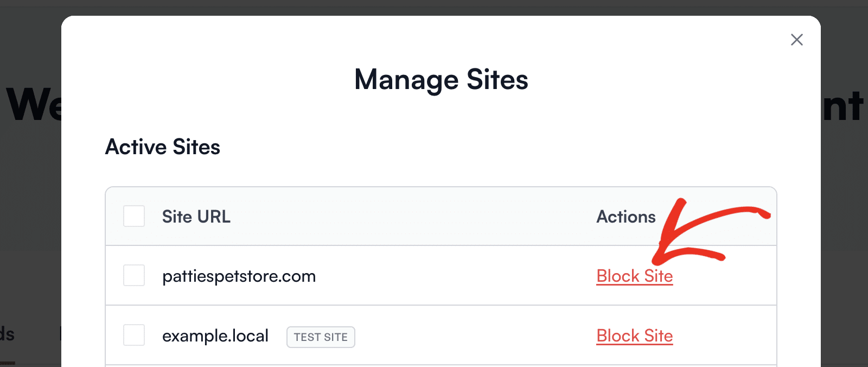868x367 pixels.
Task: Click Block Site for example.local
Action: coord(634,336)
